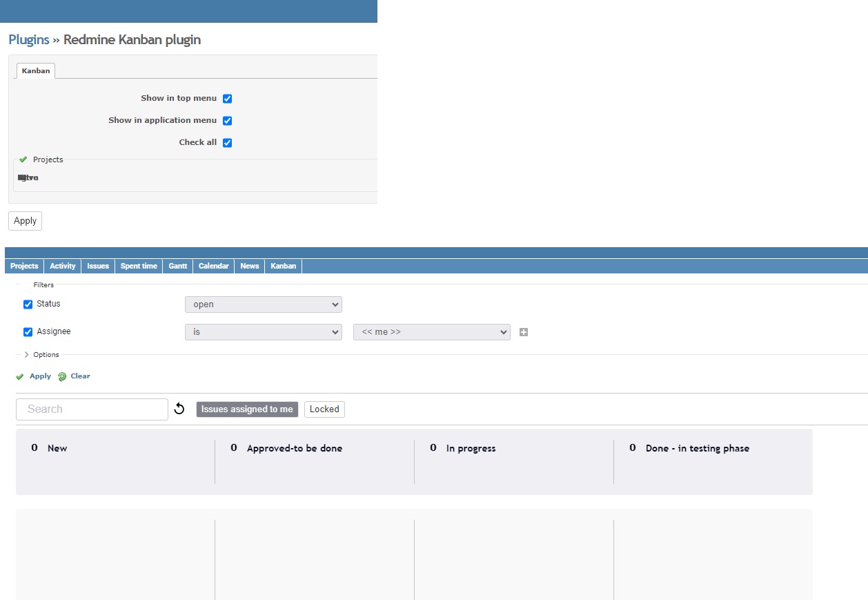Toggle Show in application menu checkbox
This screenshot has width=868, height=600.
pos(227,121)
